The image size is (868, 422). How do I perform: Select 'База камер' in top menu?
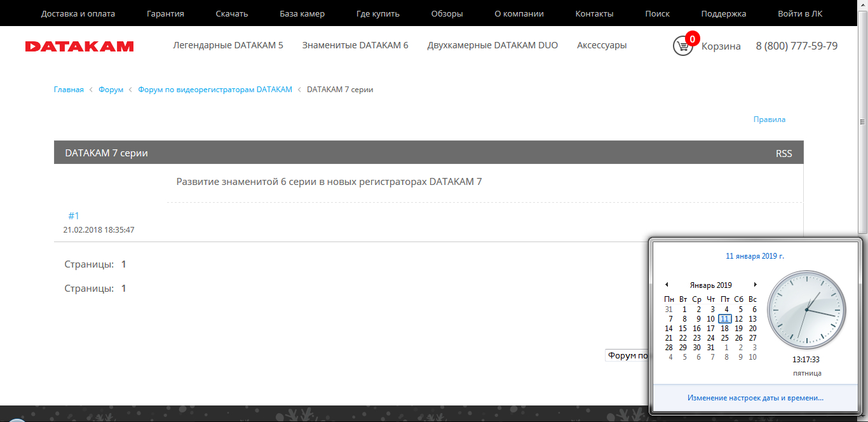(302, 13)
